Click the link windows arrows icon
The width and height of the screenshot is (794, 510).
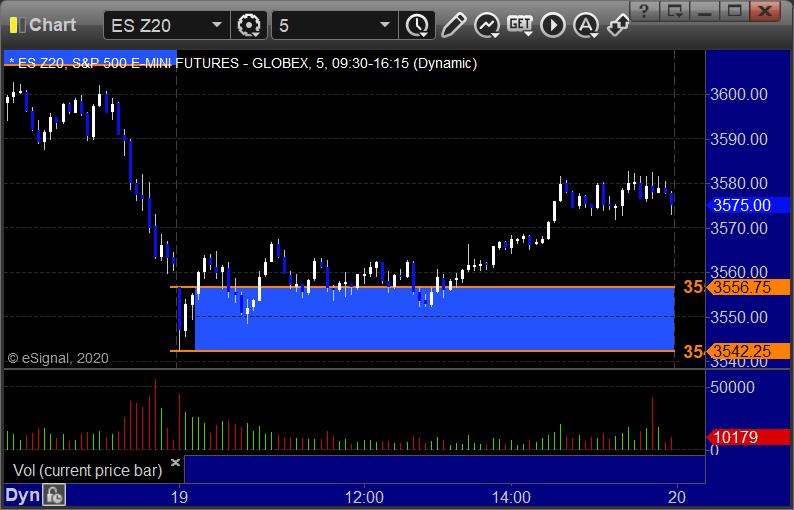[x=618, y=25]
